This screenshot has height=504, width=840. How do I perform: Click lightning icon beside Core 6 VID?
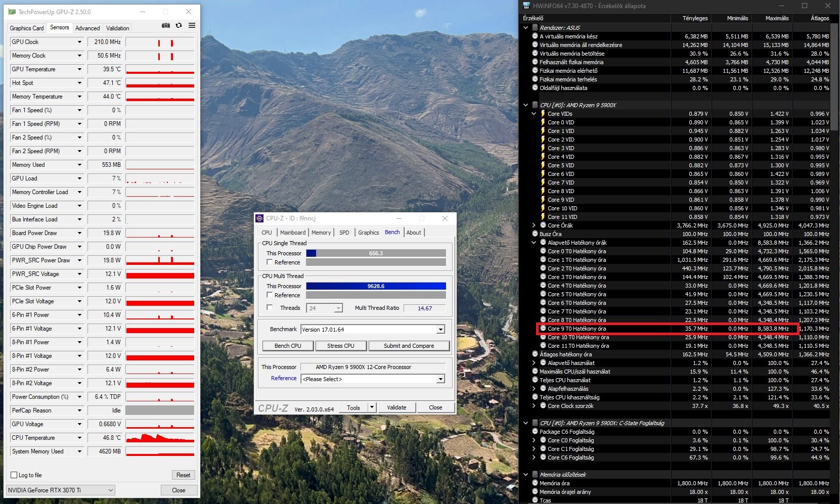click(x=543, y=174)
